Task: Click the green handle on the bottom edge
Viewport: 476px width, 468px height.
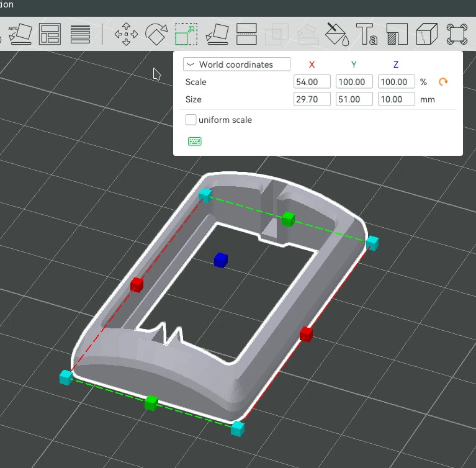Action: [x=151, y=403]
